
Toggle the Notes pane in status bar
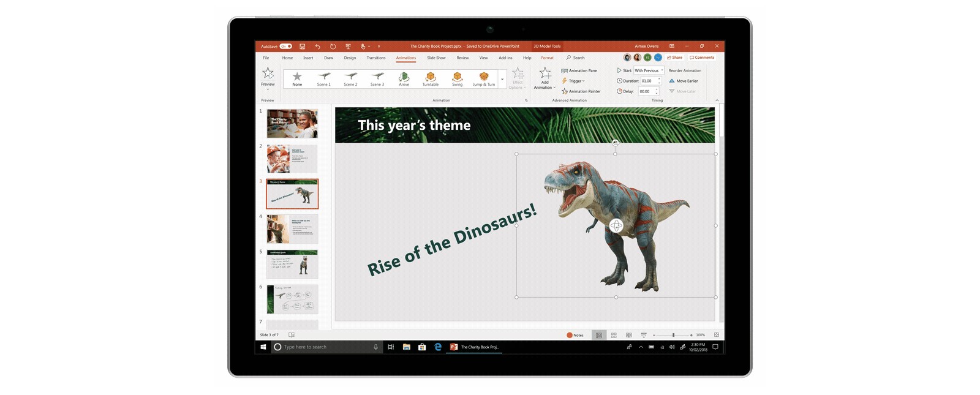(x=575, y=335)
